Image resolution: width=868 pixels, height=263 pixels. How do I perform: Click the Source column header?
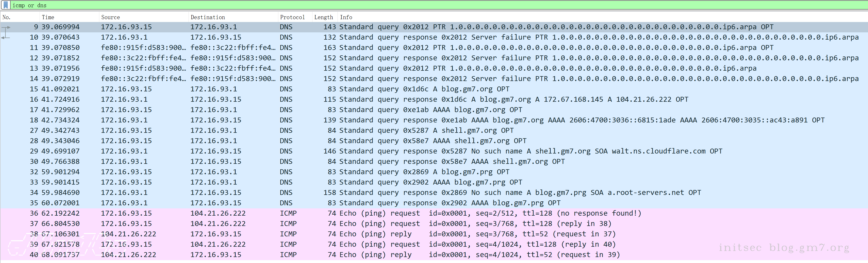(x=110, y=17)
